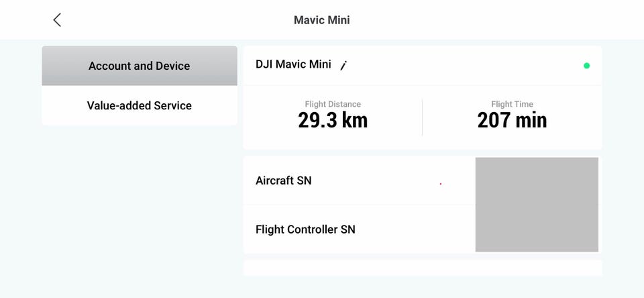Viewport: 644px width, 298px height.
Task: Tap the 29.3 km distance value
Action: pyautogui.click(x=333, y=120)
